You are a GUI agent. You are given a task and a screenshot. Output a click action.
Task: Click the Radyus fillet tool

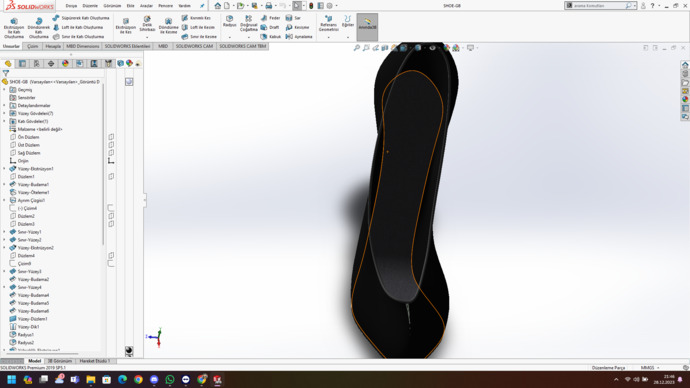[x=229, y=22]
